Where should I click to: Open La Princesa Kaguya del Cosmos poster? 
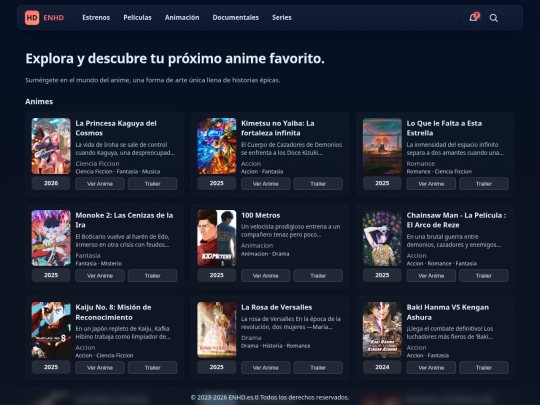51,146
